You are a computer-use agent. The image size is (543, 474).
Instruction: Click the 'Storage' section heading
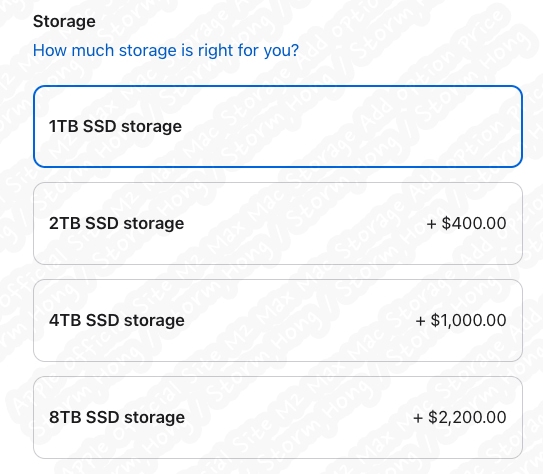[64, 21]
